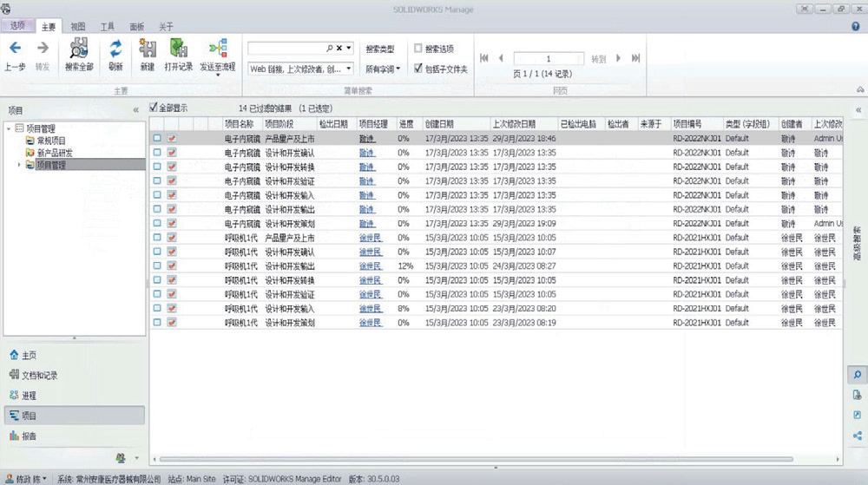
Task: Click the 徐世民 project manager link in first 呼吸机1代 row
Action: point(370,238)
